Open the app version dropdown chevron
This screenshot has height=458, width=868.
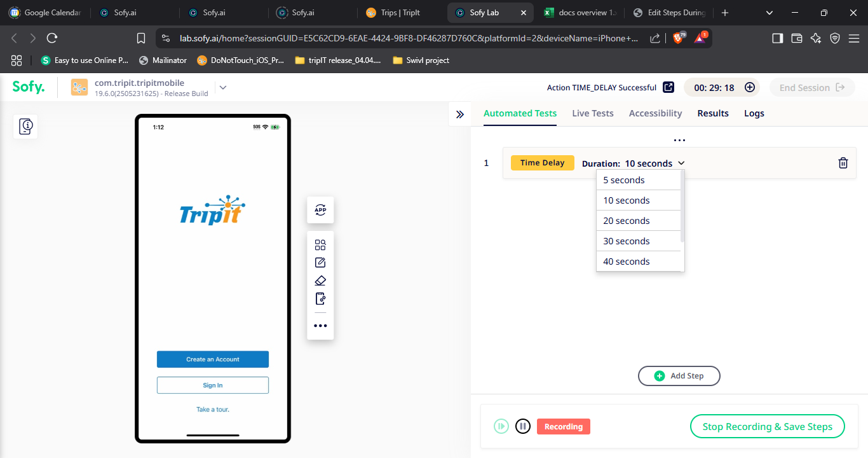[223, 88]
